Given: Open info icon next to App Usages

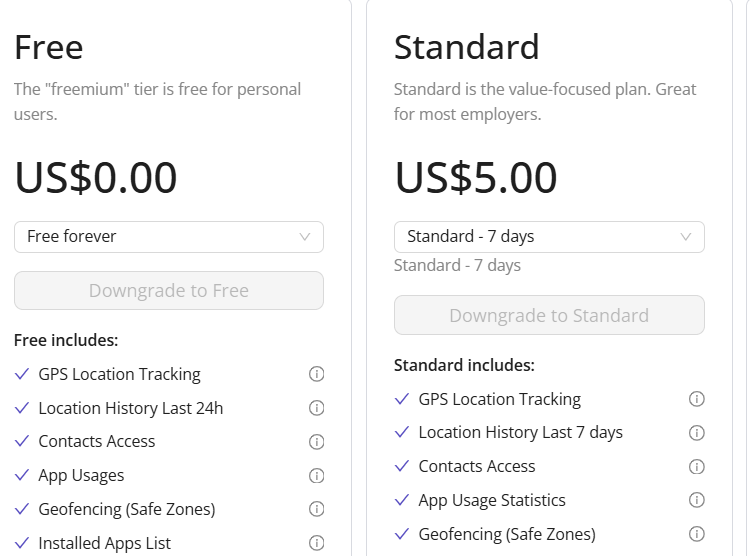Looking at the screenshot, I should (317, 476).
